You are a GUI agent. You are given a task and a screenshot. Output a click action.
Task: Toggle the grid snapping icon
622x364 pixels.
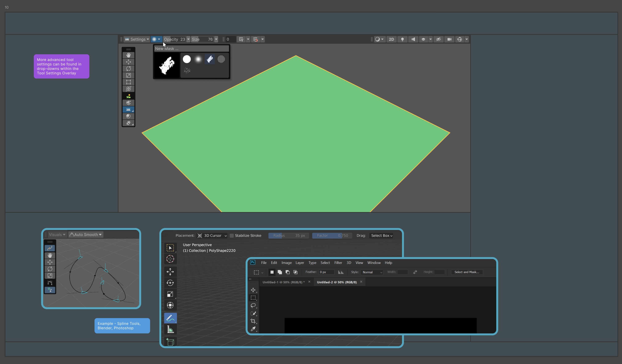241,39
